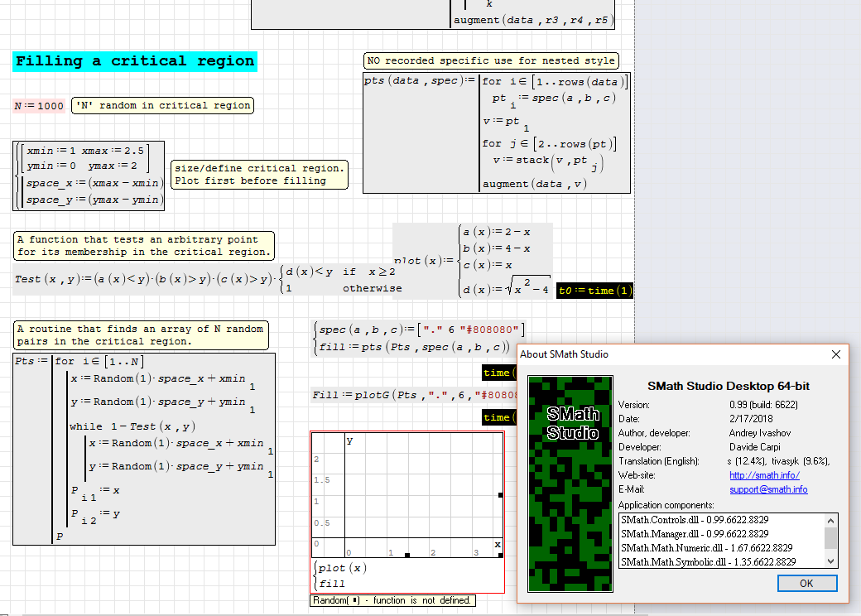Click the support@smath.info email link
The width and height of the screenshot is (861, 616).
[768, 489]
